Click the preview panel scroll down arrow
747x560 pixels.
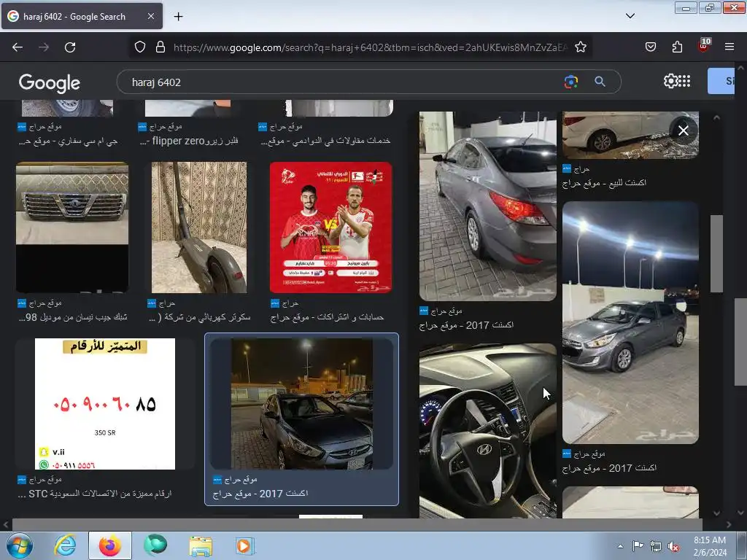716,513
